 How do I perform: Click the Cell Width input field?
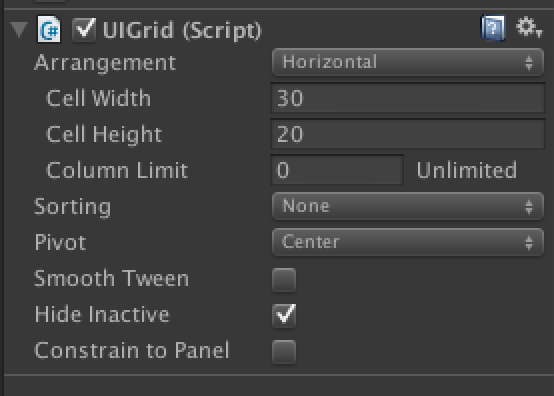408,98
